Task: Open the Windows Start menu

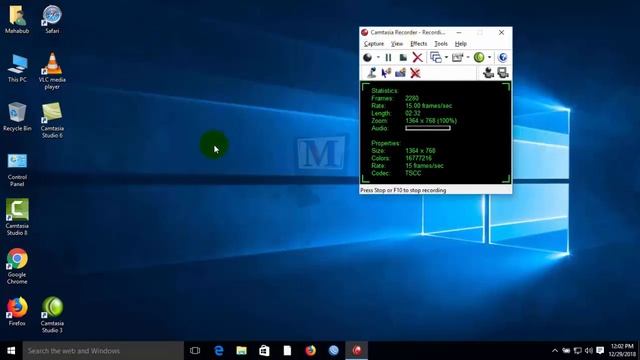Action: pyautogui.click(x=11, y=351)
